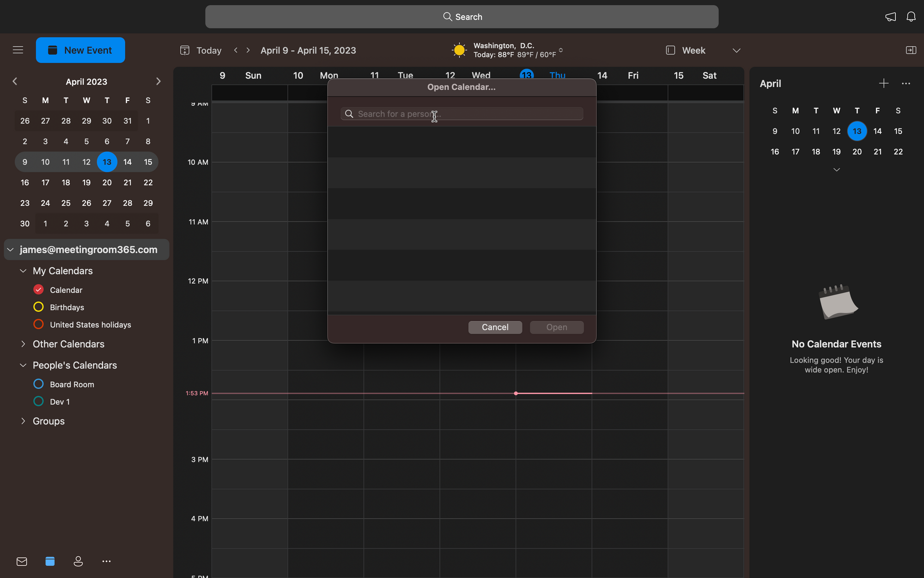
Task: Click the Open button in dialog
Action: [x=557, y=327]
